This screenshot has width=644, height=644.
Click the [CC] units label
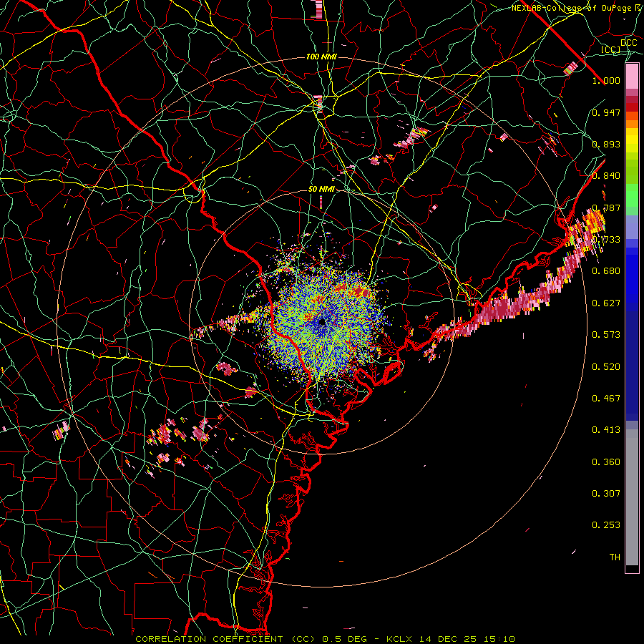pyautogui.click(x=610, y=49)
